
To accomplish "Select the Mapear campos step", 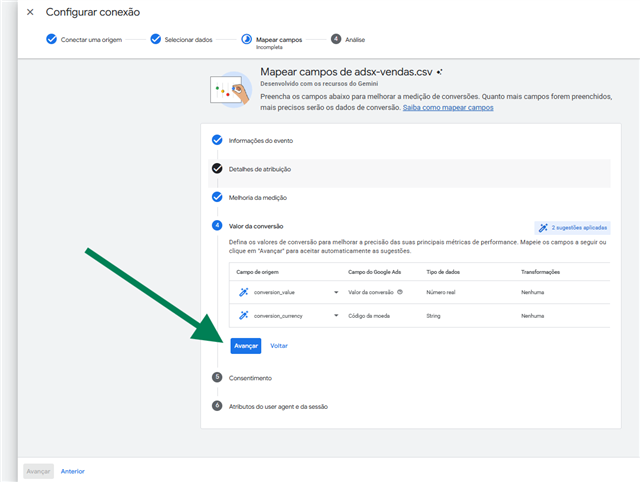I will click(x=272, y=41).
